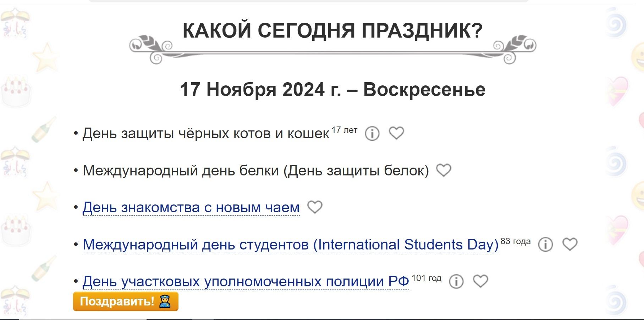Favorite the International Squirrel Day entry

pos(444,170)
